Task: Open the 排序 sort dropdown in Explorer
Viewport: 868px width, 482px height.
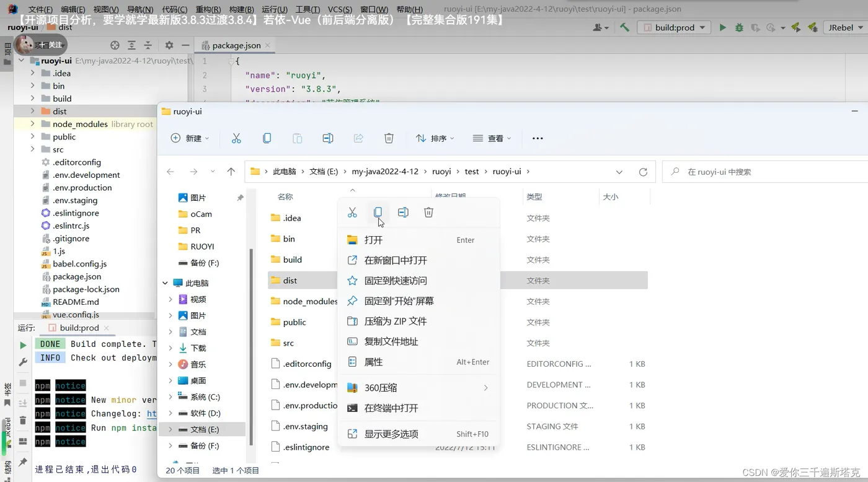Action: click(435, 138)
